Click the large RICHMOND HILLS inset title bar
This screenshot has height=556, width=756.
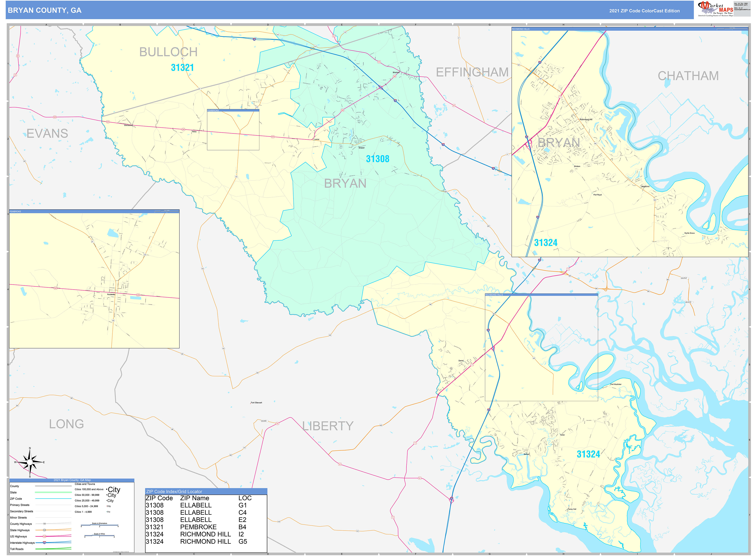coord(630,29)
